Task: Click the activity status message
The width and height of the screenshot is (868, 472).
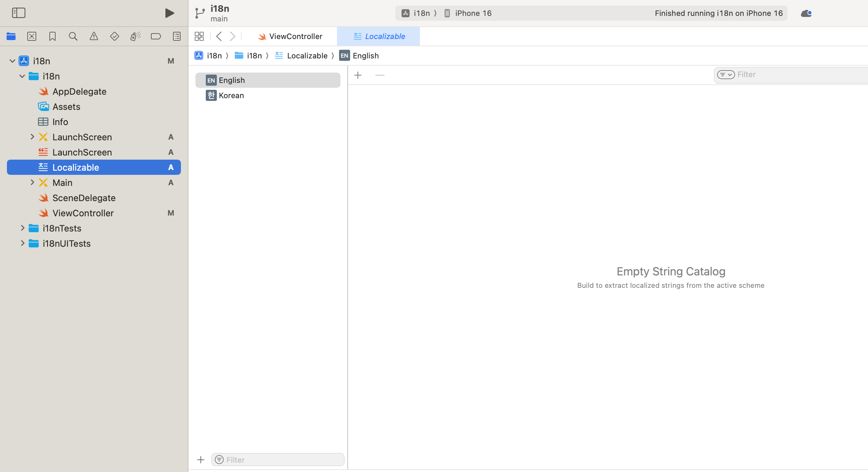Action: click(x=718, y=13)
